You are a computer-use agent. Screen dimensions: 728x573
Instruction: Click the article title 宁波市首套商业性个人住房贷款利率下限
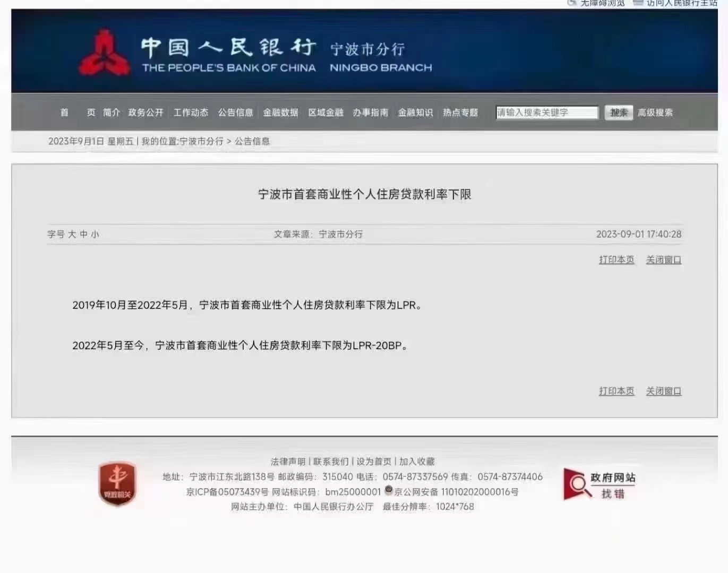pos(365,194)
